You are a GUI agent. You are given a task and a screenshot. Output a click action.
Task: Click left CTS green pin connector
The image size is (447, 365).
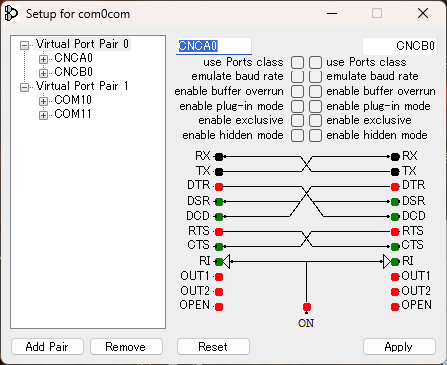219,247
